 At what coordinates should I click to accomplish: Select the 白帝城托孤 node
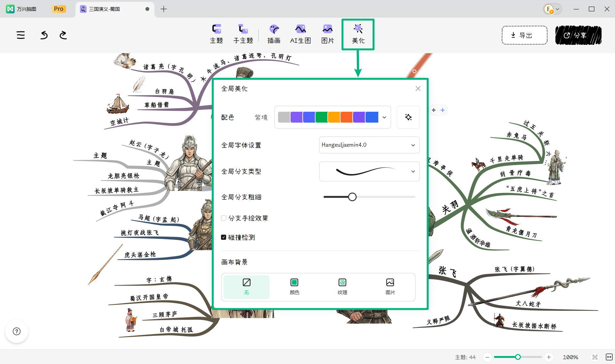(176, 330)
